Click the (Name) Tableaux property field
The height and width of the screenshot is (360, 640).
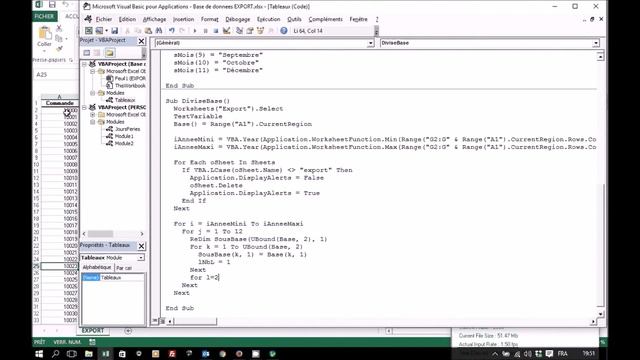tap(113, 278)
